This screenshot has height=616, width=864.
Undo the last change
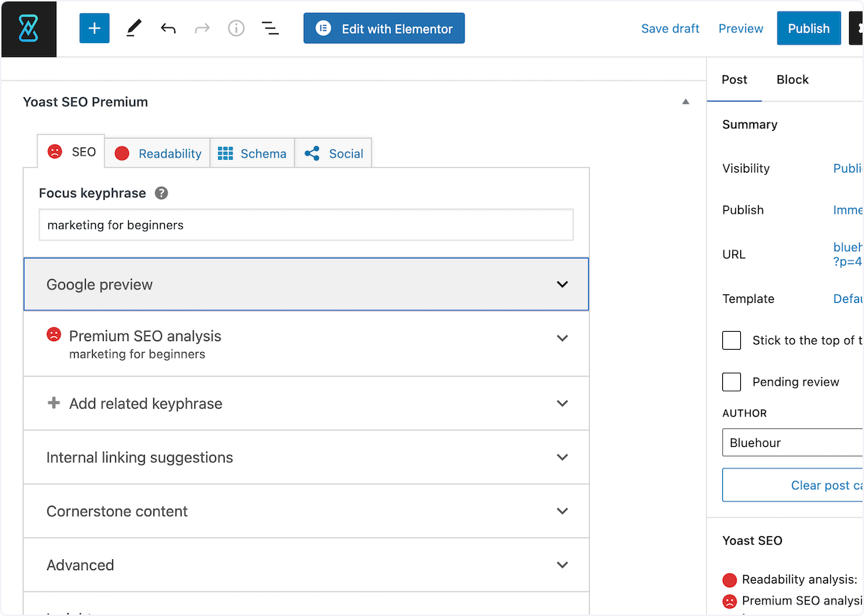[x=168, y=29]
